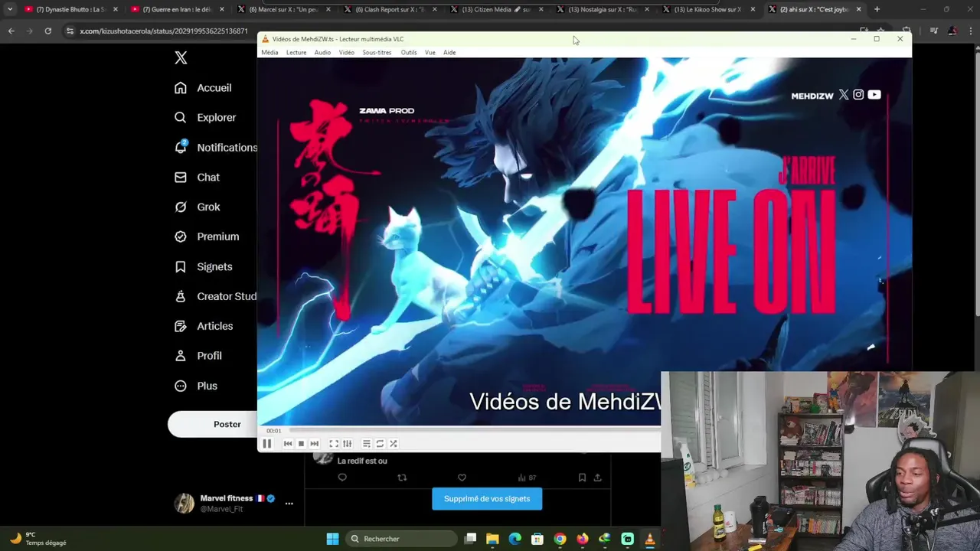Viewport: 980px width, 551px height.
Task: Open the browser tab search dropdown
Action: pos(9,9)
